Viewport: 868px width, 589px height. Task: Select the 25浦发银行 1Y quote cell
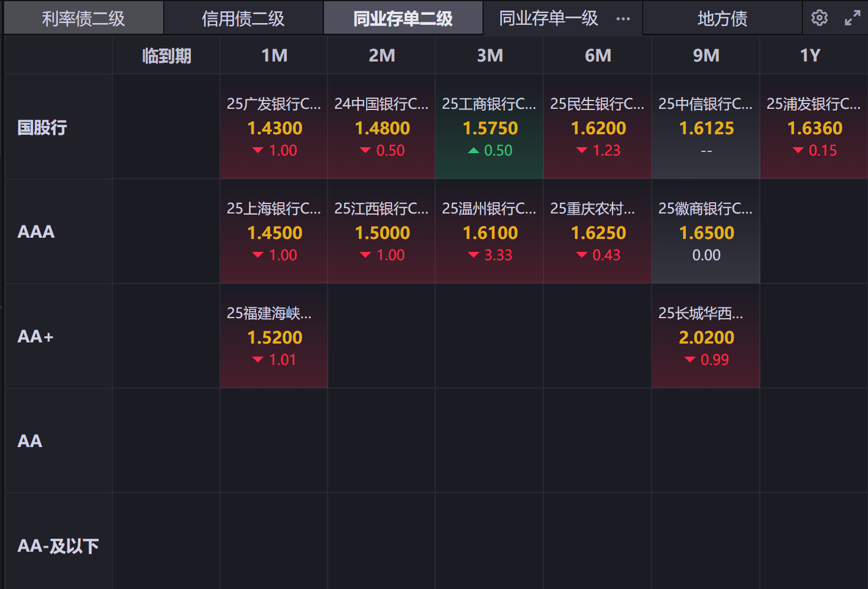pyautogui.click(x=814, y=127)
